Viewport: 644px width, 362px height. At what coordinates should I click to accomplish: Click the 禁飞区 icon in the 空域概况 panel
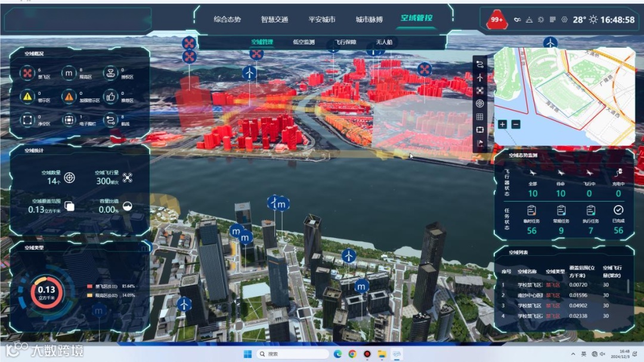(x=27, y=72)
